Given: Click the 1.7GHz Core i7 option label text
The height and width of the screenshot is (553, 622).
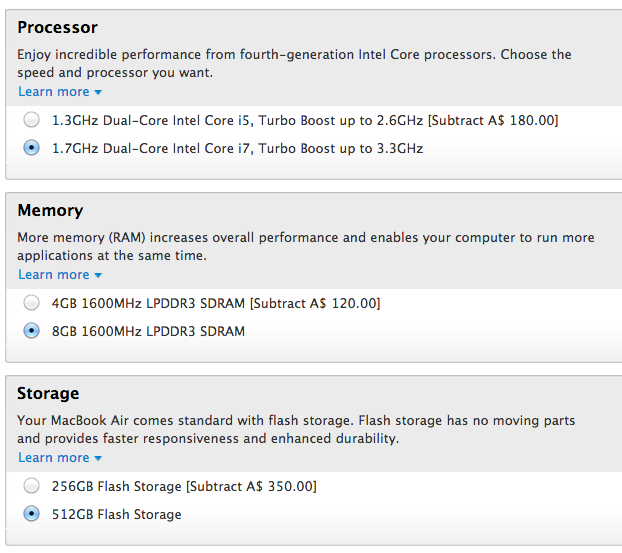Looking at the screenshot, I should pyautogui.click(x=237, y=148).
